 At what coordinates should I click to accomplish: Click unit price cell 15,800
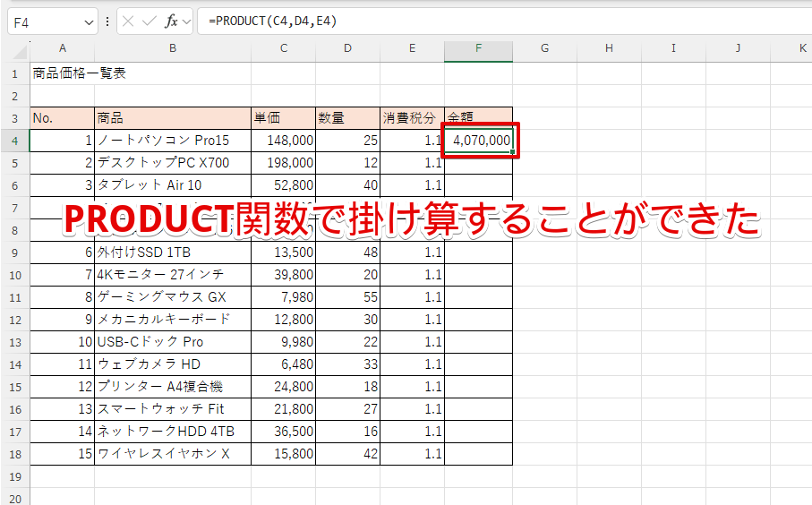click(x=283, y=454)
